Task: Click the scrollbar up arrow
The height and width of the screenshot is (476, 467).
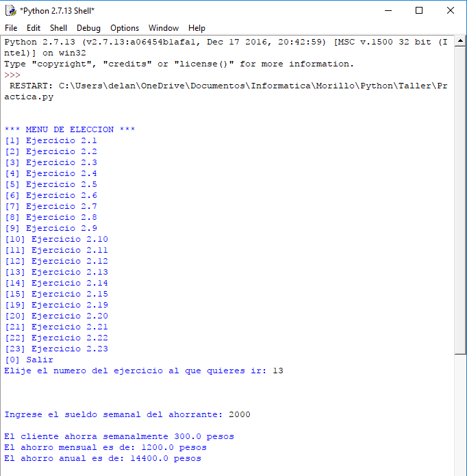Action: coord(460,40)
